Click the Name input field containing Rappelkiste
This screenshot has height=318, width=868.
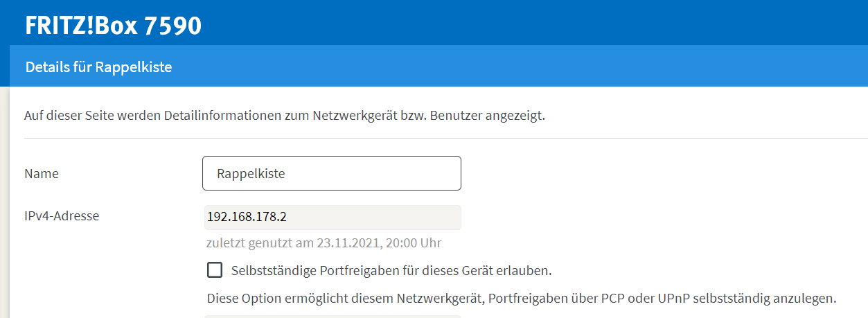click(x=331, y=173)
